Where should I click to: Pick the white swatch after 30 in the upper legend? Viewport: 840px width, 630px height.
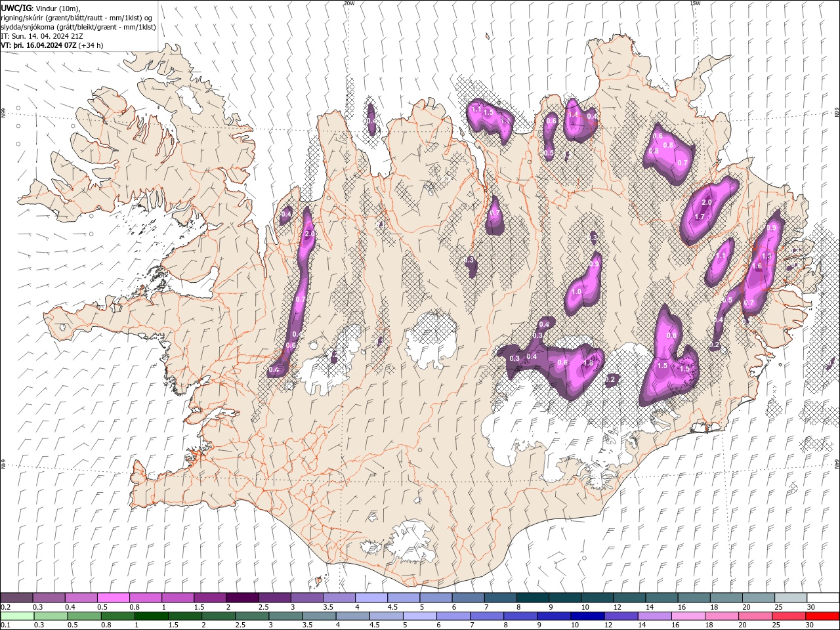pos(823,598)
